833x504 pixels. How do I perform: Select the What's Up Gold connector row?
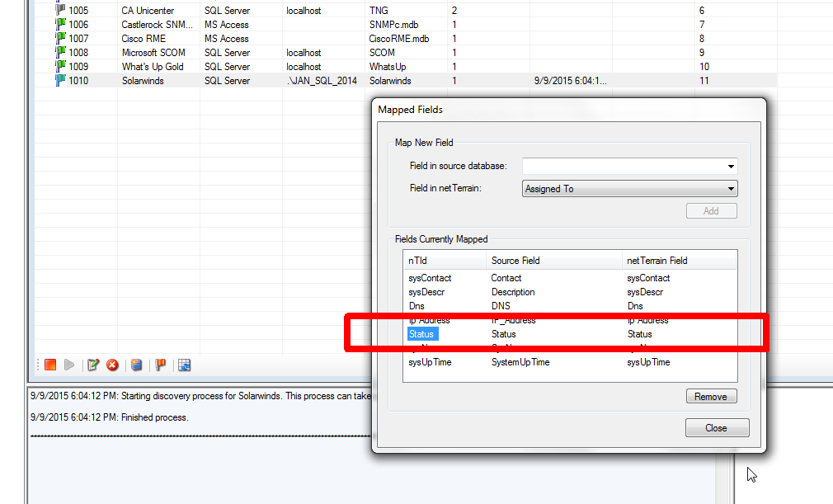[153, 67]
